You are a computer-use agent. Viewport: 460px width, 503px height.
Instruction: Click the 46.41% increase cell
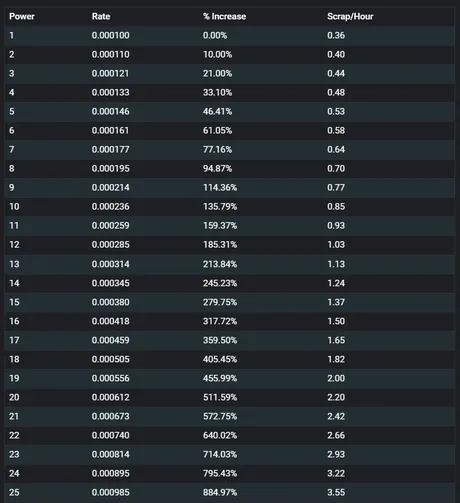tap(217, 111)
